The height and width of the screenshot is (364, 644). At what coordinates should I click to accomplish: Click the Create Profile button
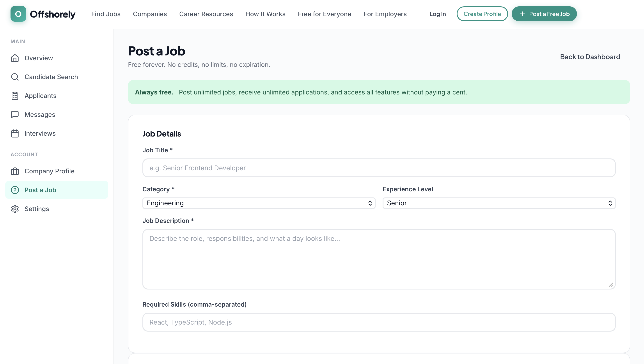482,14
